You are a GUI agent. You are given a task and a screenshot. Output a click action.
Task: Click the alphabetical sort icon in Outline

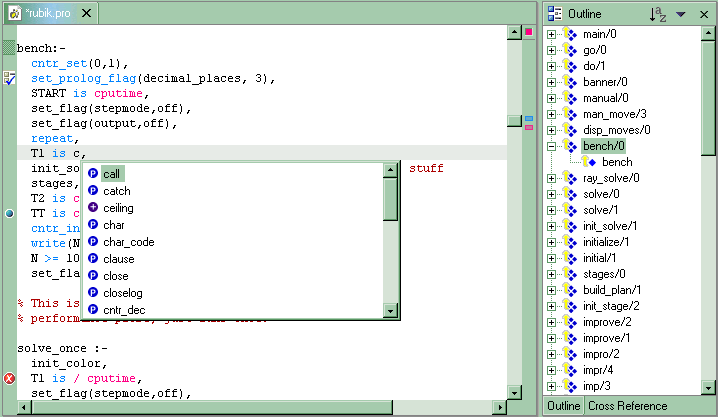pos(657,14)
